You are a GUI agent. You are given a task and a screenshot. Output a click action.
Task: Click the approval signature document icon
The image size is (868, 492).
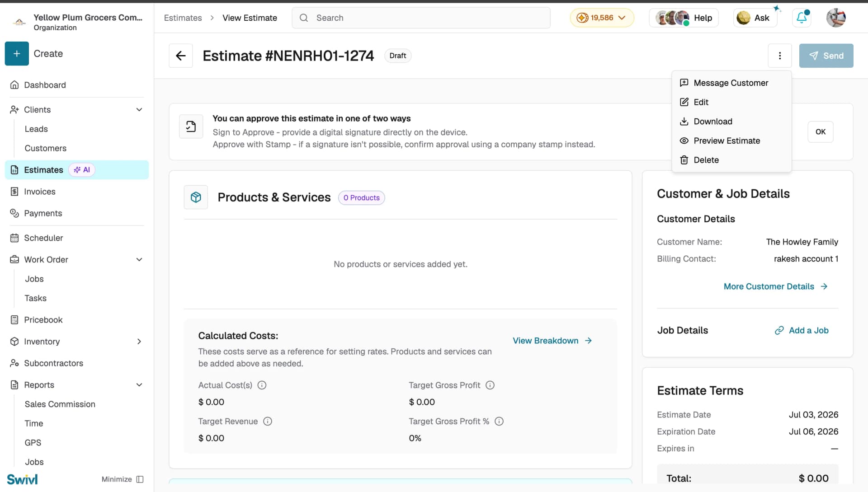(191, 127)
